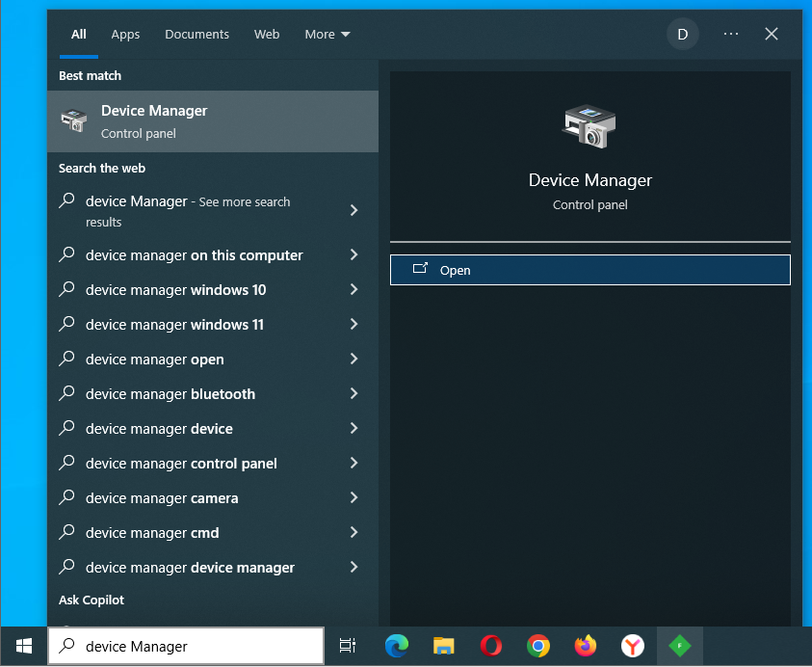Open File Explorer from taskbar
This screenshot has width=812, height=667.
point(444,646)
